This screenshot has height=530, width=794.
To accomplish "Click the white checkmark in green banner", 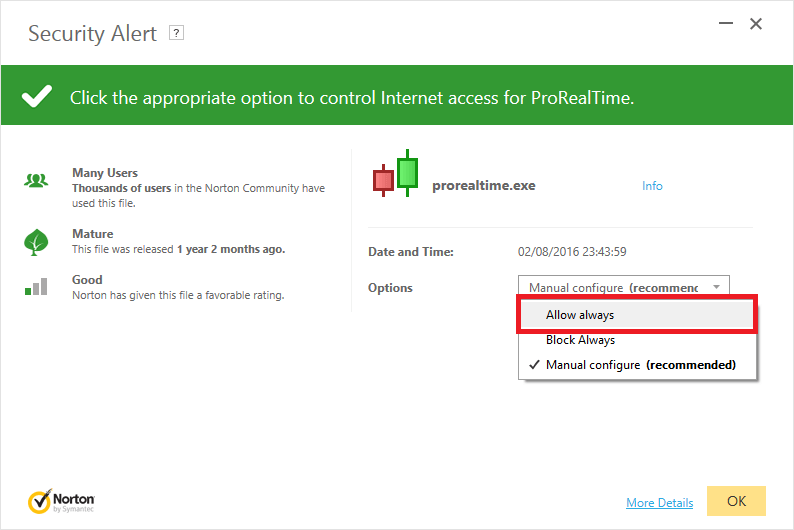I will tap(37, 97).
